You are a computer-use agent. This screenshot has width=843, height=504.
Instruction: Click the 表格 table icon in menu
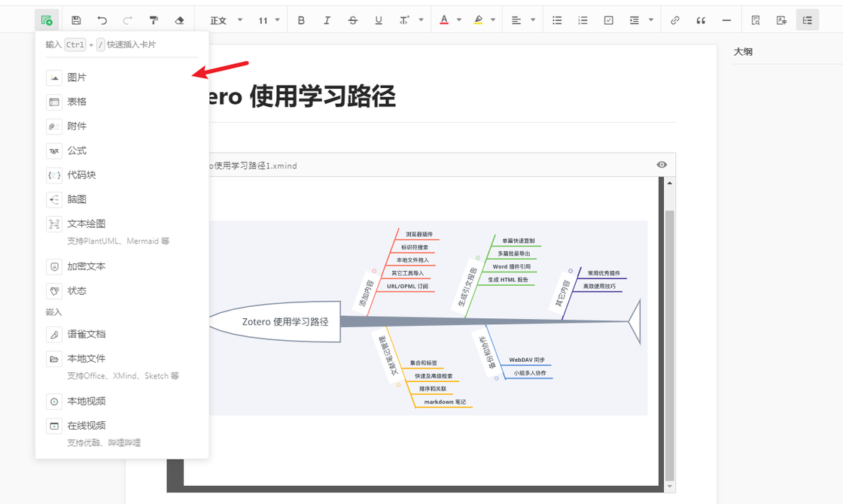[x=54, y=102]
